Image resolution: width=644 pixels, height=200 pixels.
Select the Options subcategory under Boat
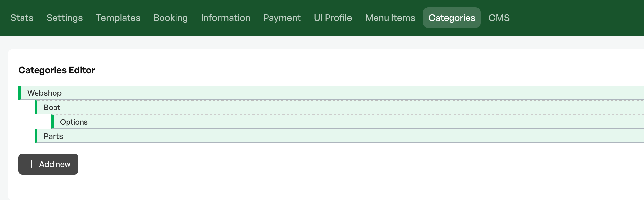point(347,122)
